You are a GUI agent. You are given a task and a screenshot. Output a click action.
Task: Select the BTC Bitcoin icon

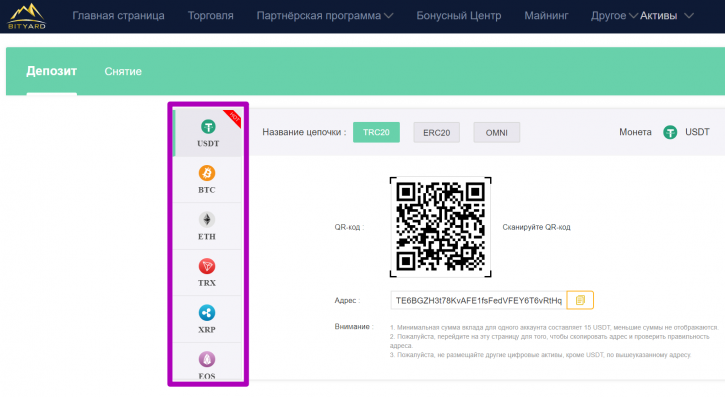pyautogui.click(x=207, y=173)
